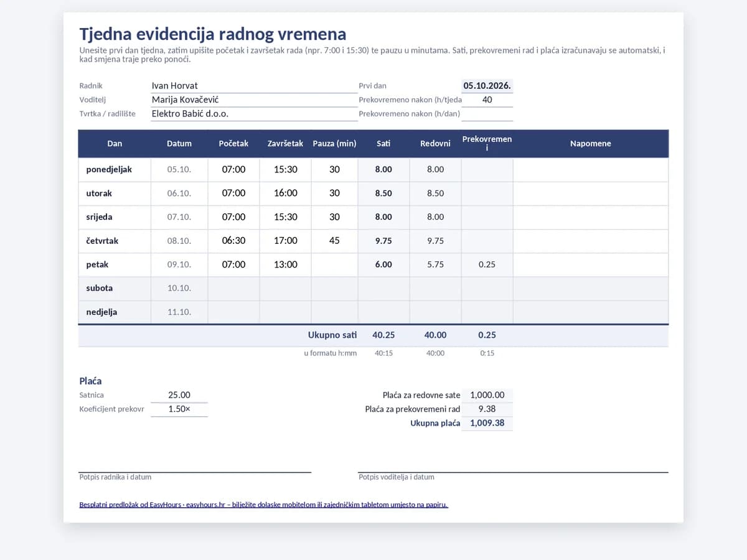Select the h:mm overtime total 0:15
Viewport: 747px width, 560px height.
point(487,353)
